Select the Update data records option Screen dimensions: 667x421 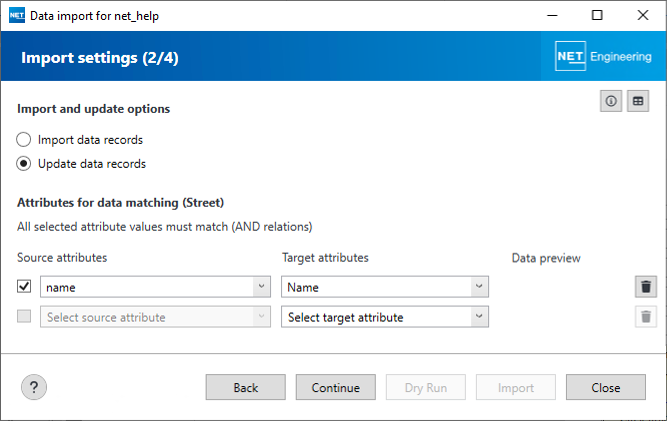24,164
